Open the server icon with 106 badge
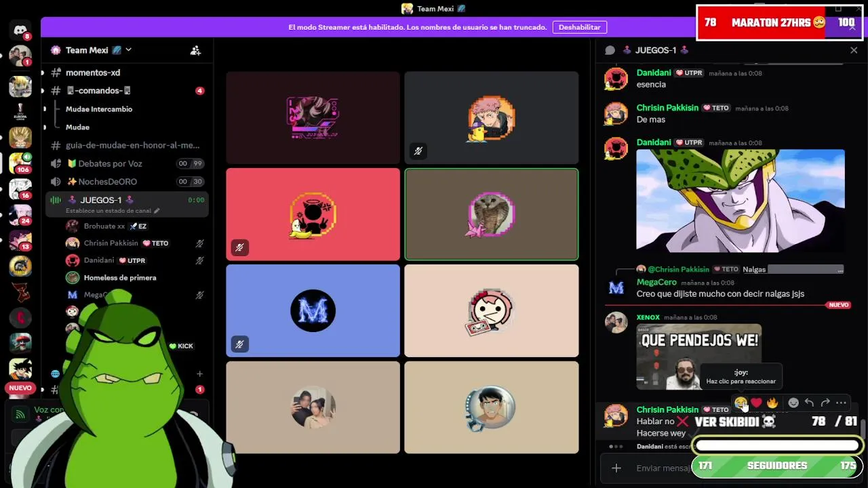868x488 pixels. (20, 163)
